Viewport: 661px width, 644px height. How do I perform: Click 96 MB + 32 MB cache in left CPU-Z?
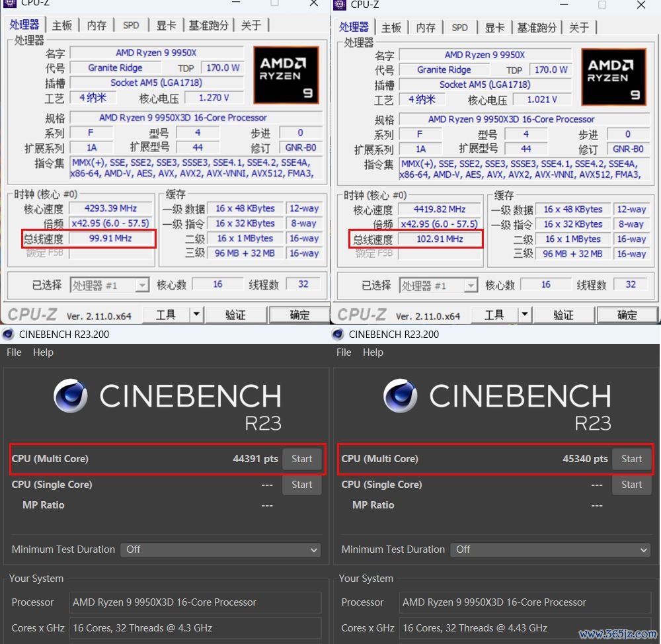pos(245,253)
